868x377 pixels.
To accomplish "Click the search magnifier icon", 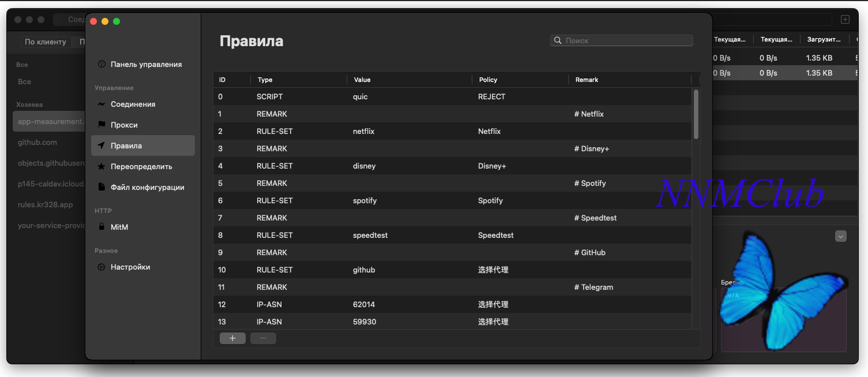I will (558, 40).
